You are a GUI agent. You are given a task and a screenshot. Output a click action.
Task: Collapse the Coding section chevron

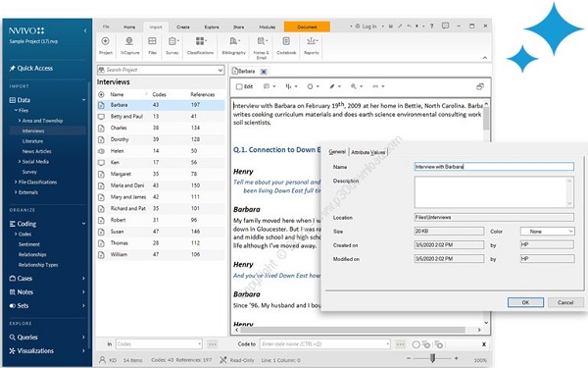(x=83, y=224)
